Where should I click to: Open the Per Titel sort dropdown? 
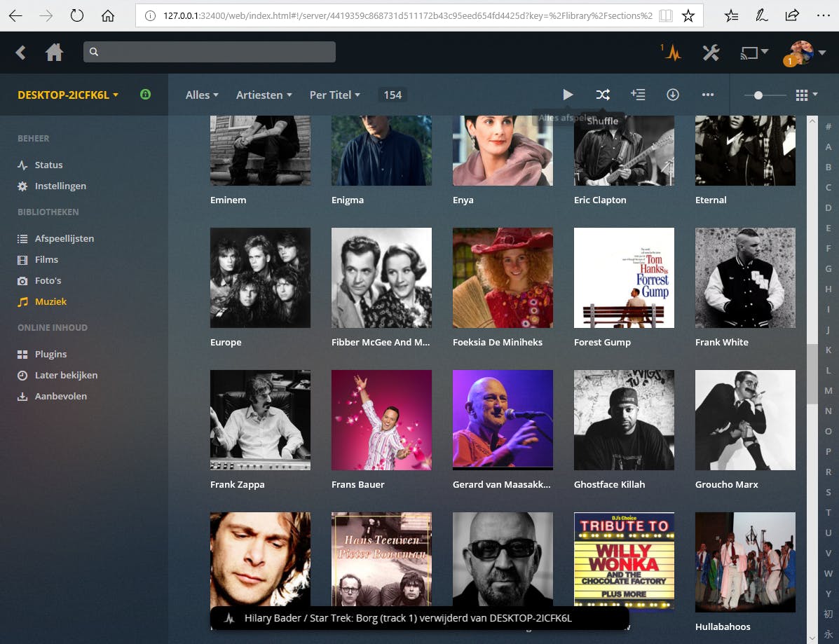[334, 95]
